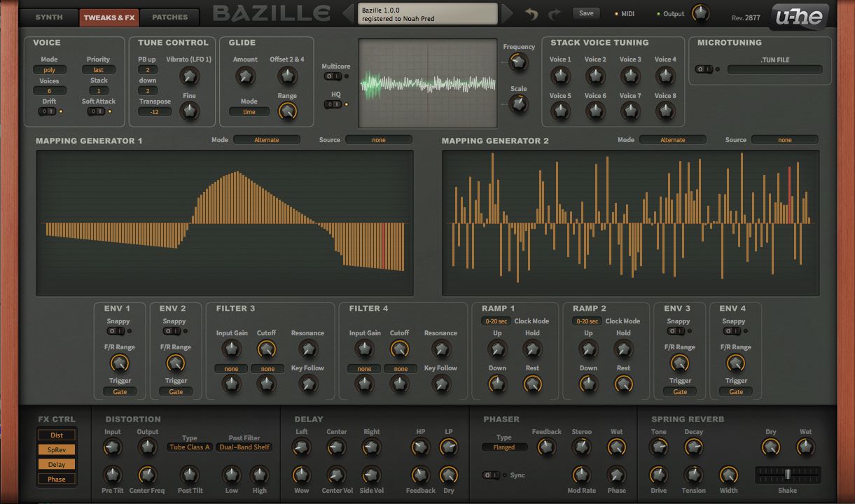This screenshot has height=504, width=855.
Task: Click the Phaser Mod Rate knob
Action: [581, 475]
